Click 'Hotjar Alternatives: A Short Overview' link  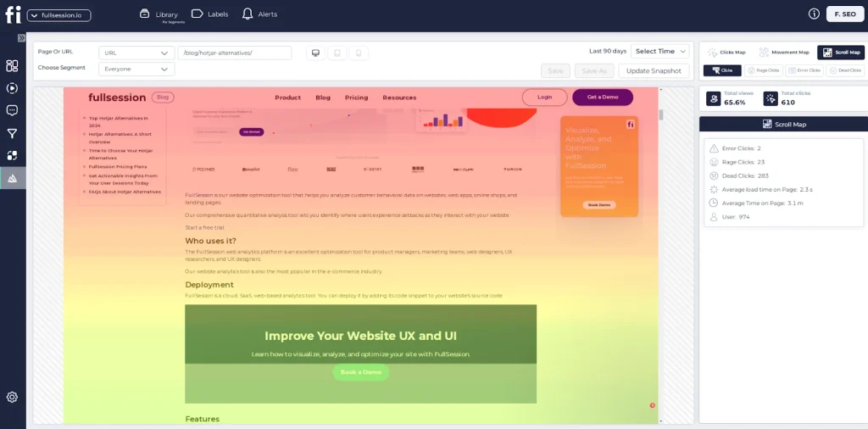[x=120, y=138]
